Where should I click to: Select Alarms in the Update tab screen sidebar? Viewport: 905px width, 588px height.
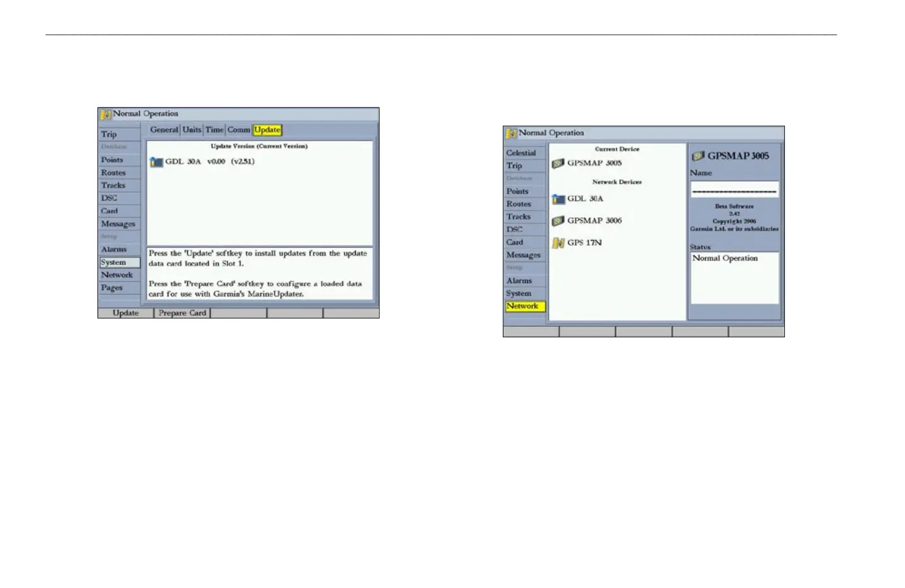pos(119,249)
